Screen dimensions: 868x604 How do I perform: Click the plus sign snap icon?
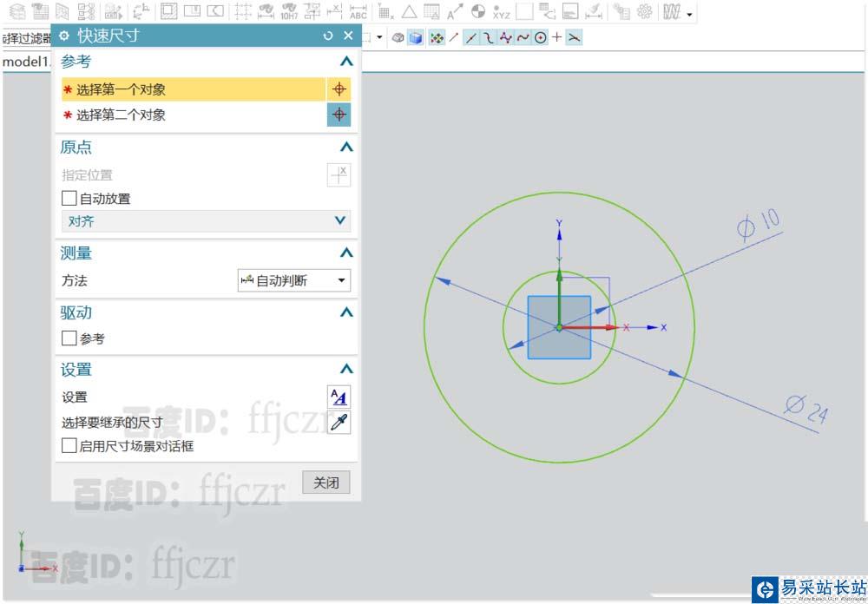557,37
